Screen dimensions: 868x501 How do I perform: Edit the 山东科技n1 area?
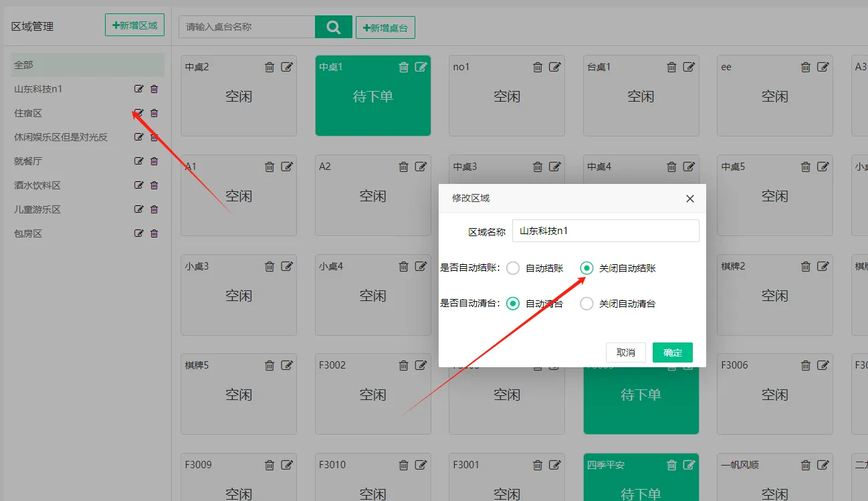(x=139, y=89)
